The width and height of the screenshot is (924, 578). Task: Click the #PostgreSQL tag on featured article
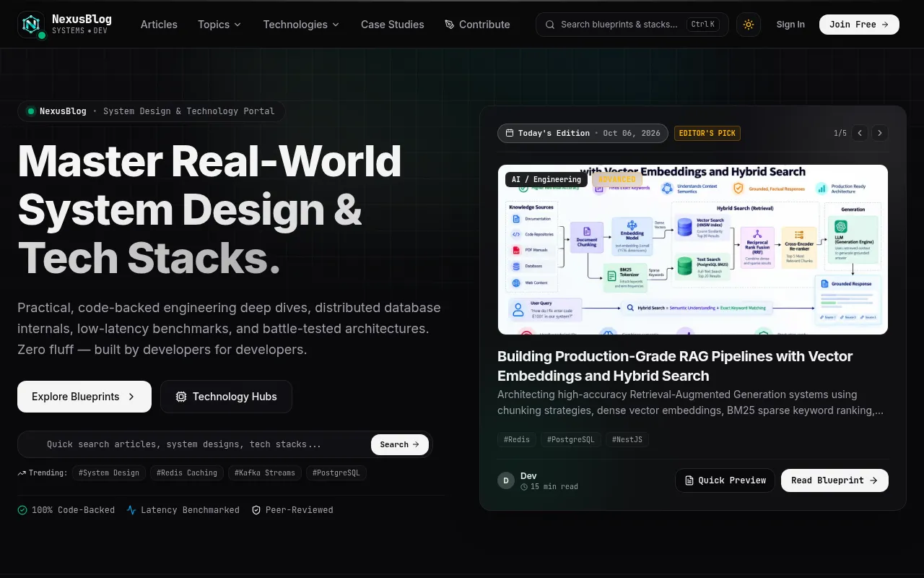tap(571, 439)
